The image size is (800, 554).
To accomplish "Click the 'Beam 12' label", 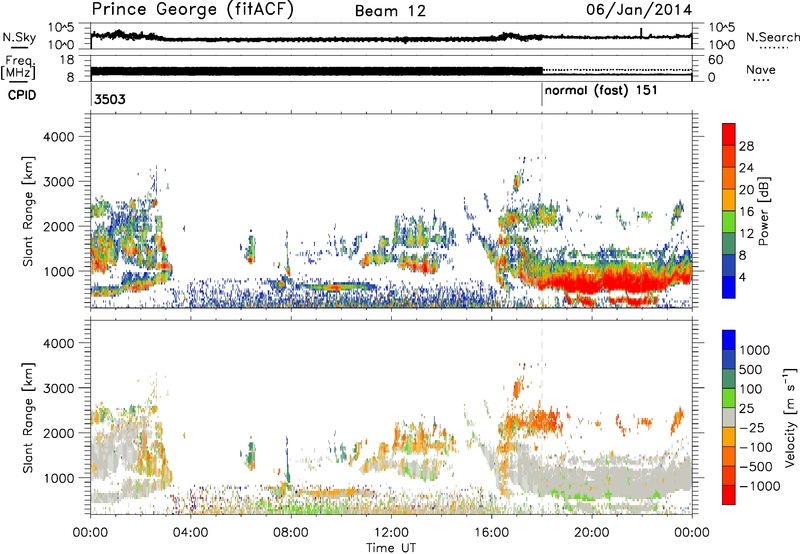I will (x=390, y=11).
